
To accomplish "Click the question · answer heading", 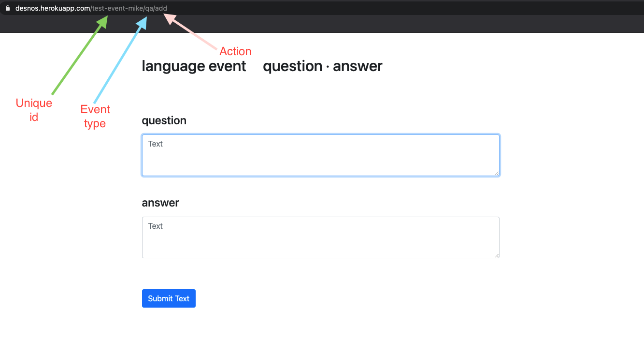I will [x=322, y=66].
